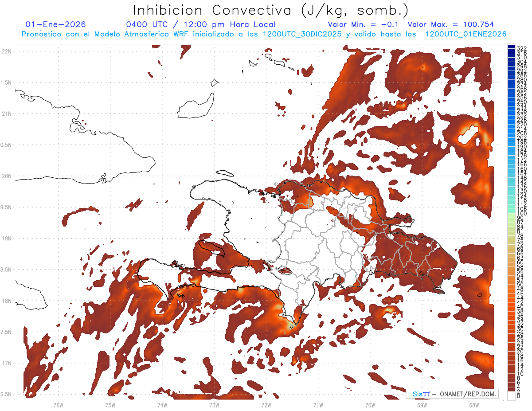The width and height of the screenshot is (532, 411).
Task: Click the '74W' longitude label
Action: coord(162,405)
